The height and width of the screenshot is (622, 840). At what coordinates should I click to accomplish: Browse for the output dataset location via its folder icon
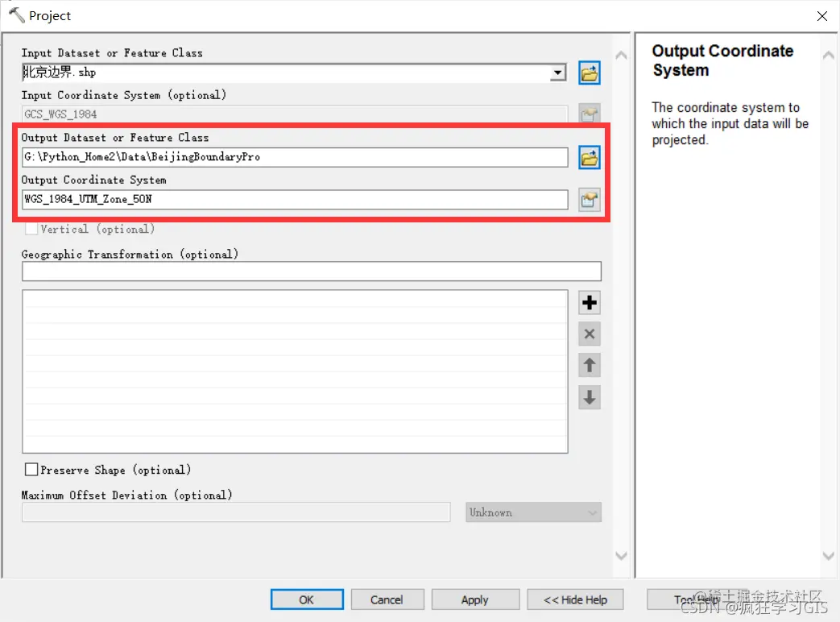[589, 157]
